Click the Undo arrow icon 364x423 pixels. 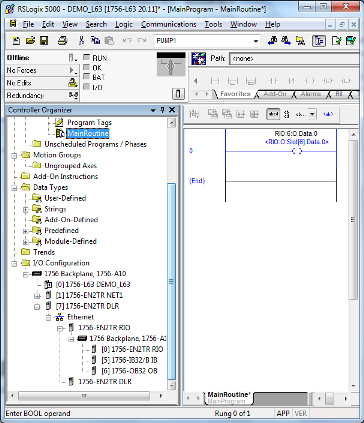[x=127, y=41]
